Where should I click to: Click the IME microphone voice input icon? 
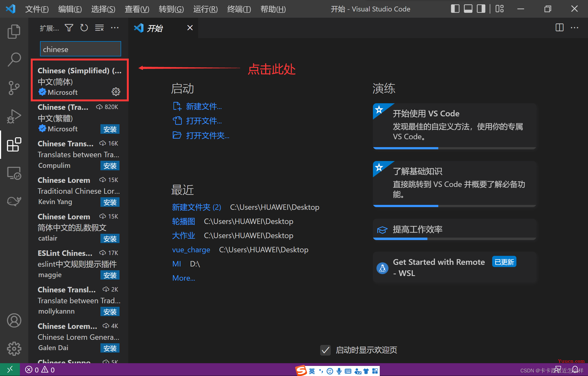339,371
